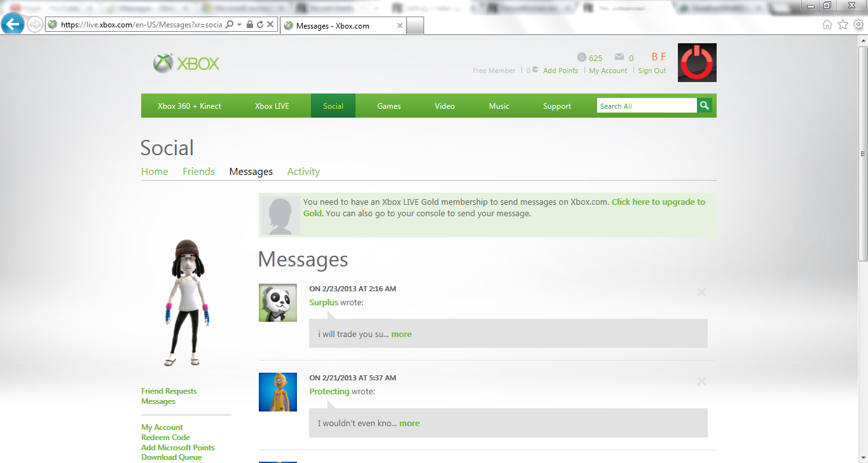Screen dimensions: 868x463
Task: Click the panda gamerpic for Surplus
Action: point(278,303)
